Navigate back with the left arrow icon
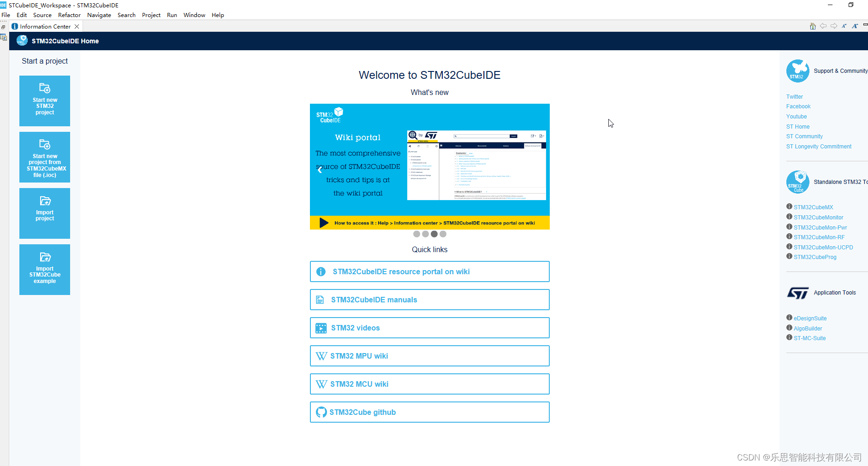 click(823, 26)
